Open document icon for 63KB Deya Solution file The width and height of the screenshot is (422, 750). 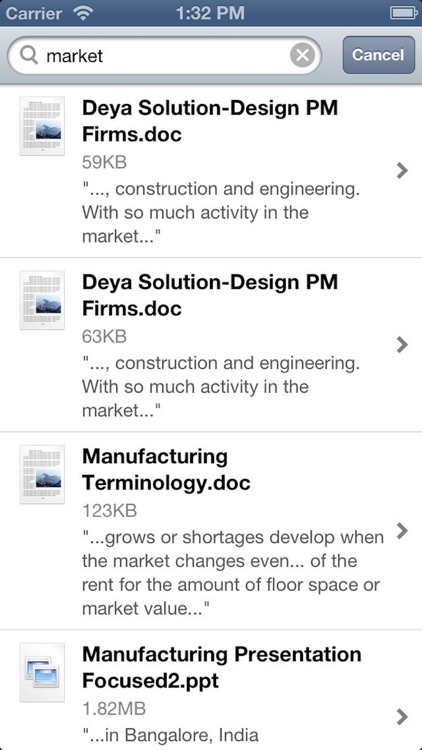coord(42,300)
